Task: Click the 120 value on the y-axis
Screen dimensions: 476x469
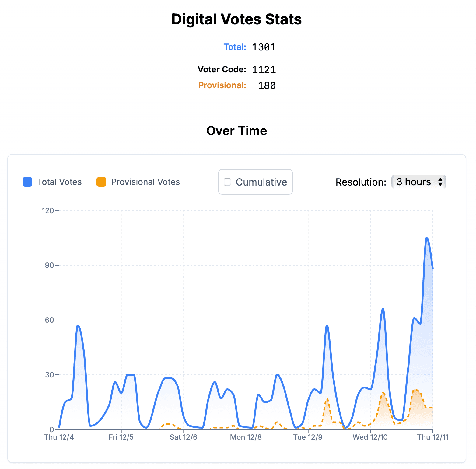Action: (48, 210)
